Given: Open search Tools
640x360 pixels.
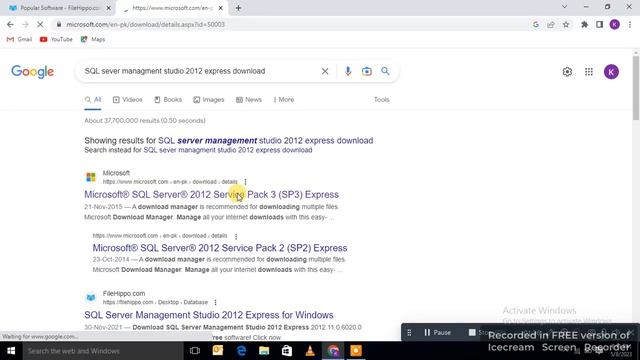Looking at the screenshot, I should coord(382,100).
